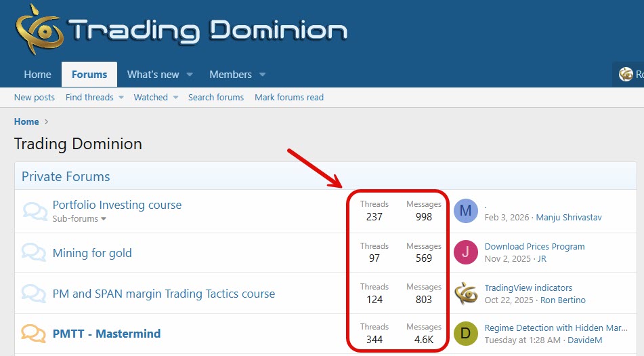Image resolution: width=644 pixels, height=356 pixels.
Task: Open the Download Prices Program thread
Action: (x=534, y=246)
